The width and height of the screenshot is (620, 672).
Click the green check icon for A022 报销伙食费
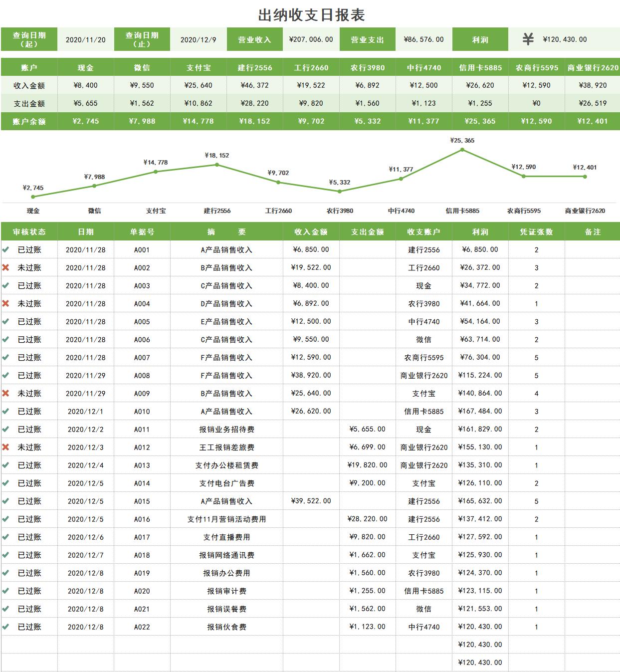(x=6, y=626)
